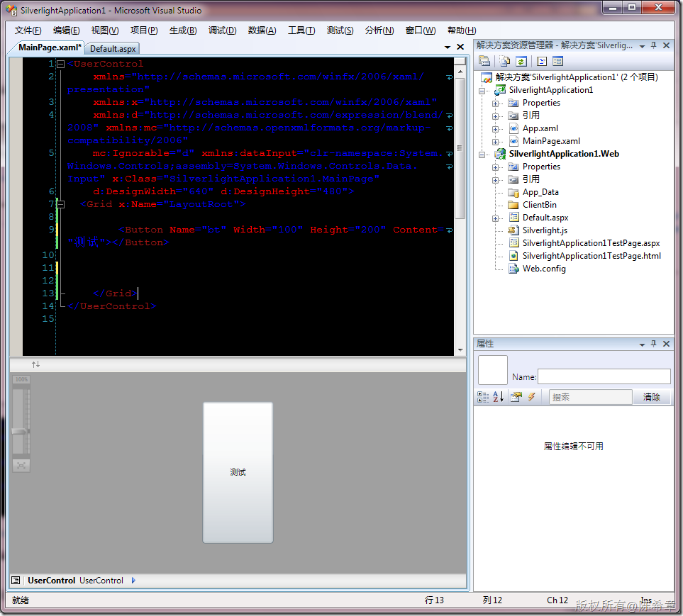Close the active document with the X button
Image resolution: width=683 pixels, height=616 pixels.
[460, 47]
